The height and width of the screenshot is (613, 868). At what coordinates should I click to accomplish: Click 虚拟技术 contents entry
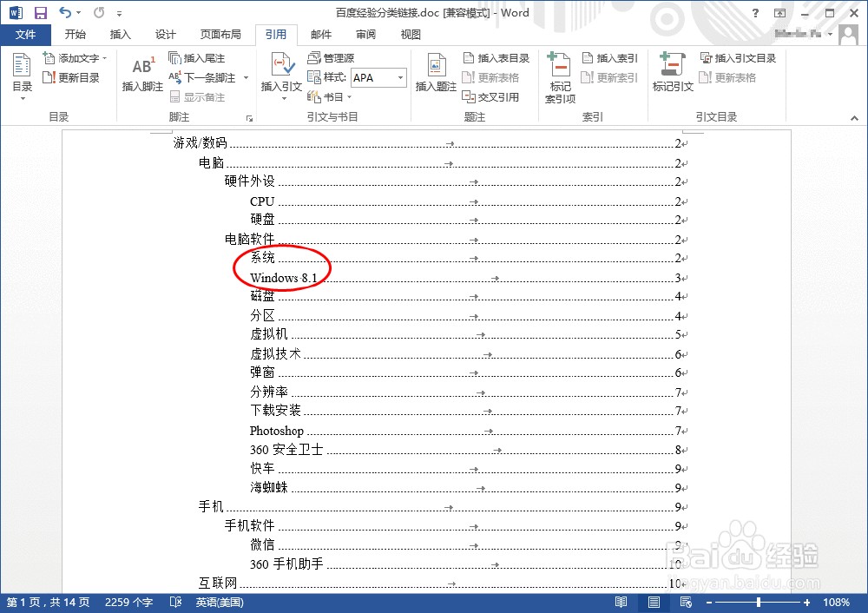point(468,353)
